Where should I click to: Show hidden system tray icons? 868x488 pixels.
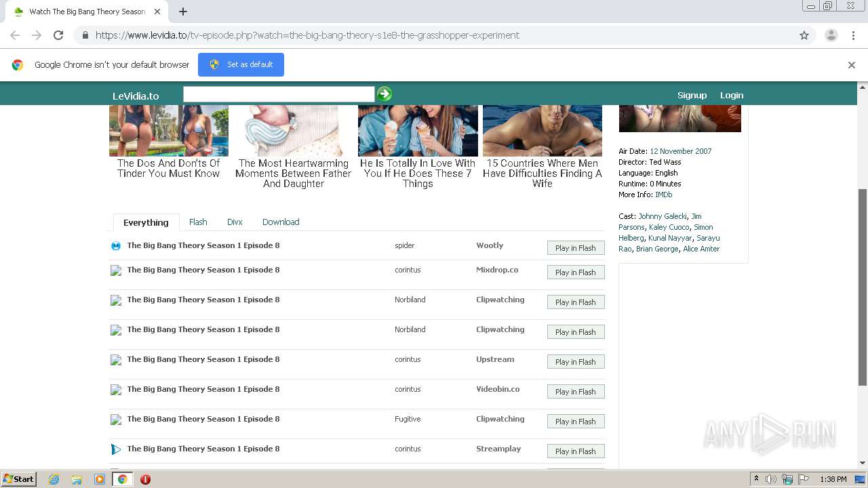(756, 479)
